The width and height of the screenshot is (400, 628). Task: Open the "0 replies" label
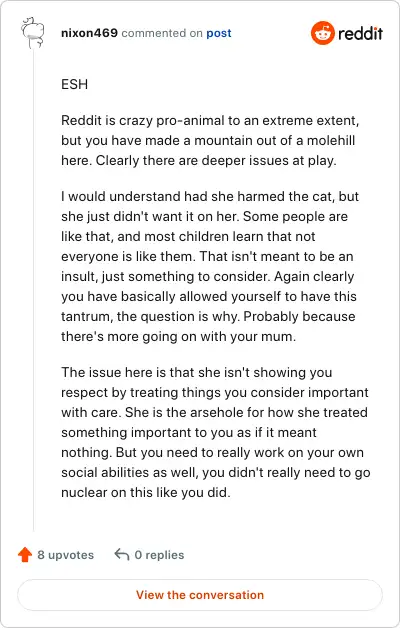[x=159, y=555]
